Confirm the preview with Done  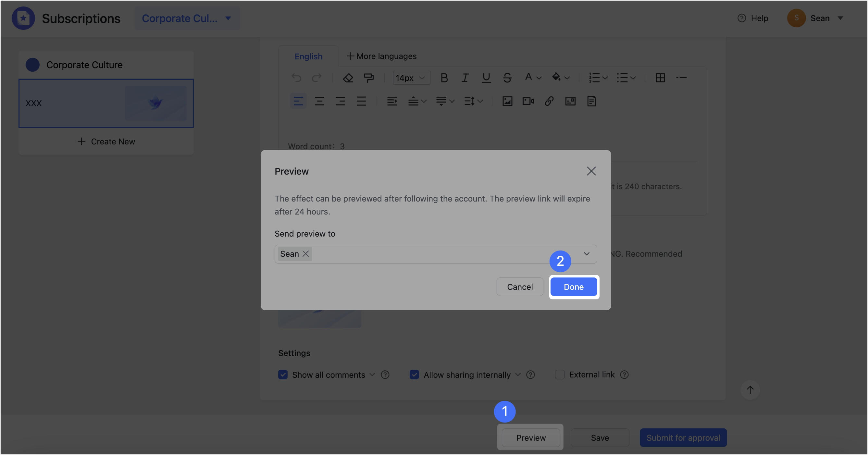click(574, 287)
